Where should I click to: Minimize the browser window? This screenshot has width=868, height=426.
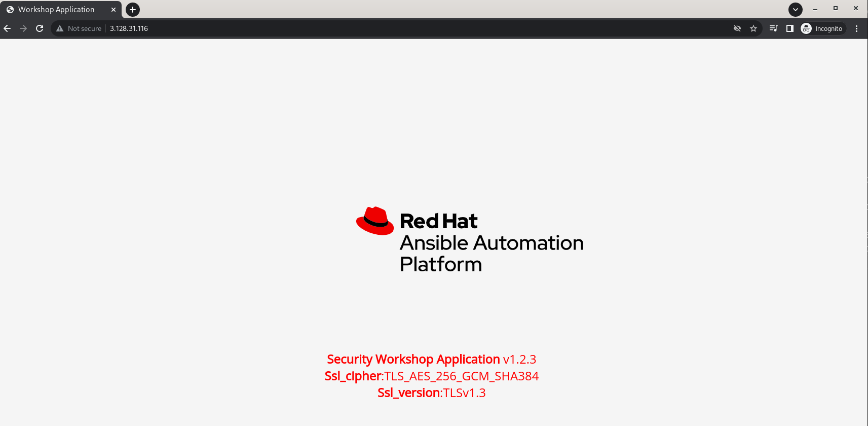[815, 9]
